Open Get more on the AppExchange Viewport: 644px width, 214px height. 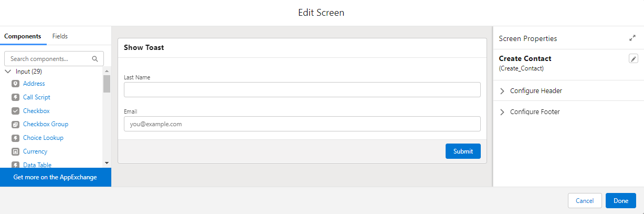point(55,177)
